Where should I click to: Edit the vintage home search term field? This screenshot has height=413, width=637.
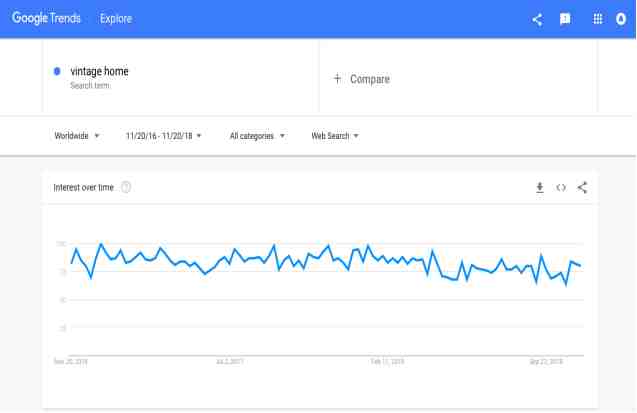coord(99,71)
